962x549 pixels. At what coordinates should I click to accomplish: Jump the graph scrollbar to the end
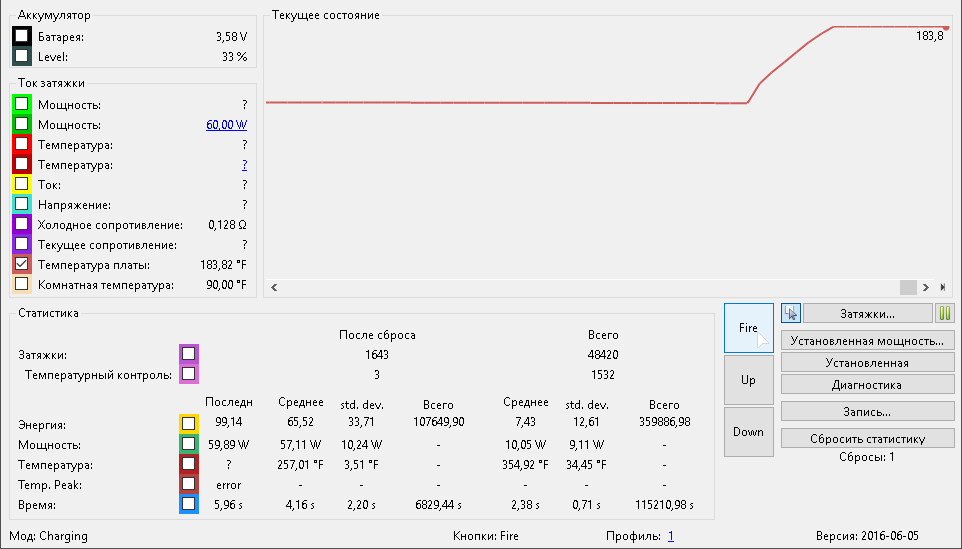[943, 287]
